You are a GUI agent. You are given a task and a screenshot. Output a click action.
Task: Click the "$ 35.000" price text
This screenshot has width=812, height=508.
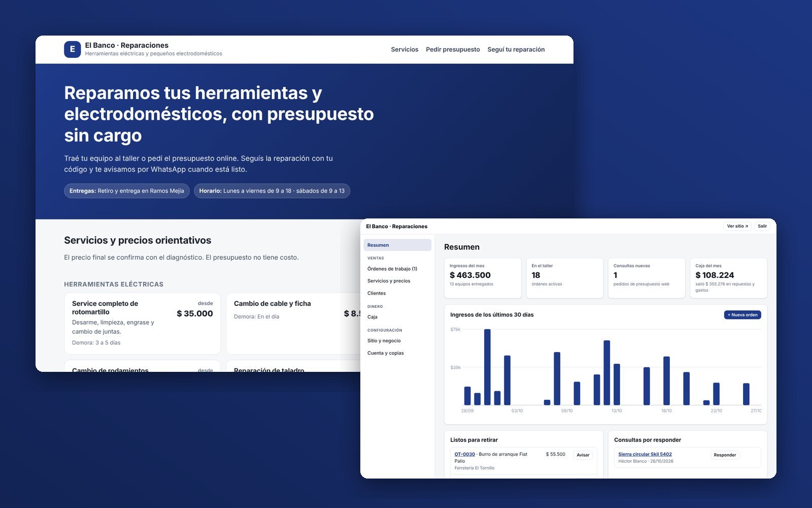[195, 313]
